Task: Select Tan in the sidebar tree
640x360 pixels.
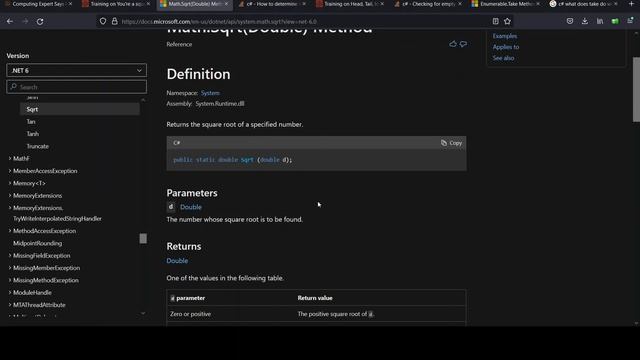Action: pos(31,122)
